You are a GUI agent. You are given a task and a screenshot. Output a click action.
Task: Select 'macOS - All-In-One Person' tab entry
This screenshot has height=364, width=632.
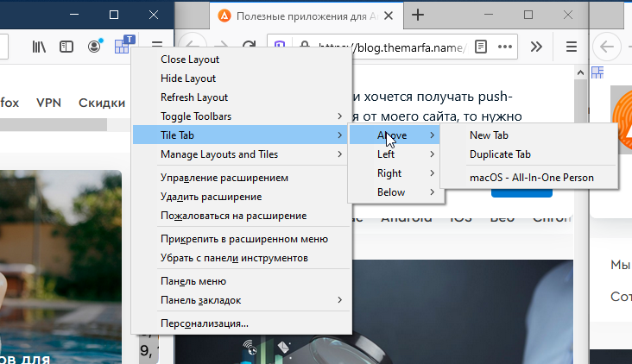[531, 178]
